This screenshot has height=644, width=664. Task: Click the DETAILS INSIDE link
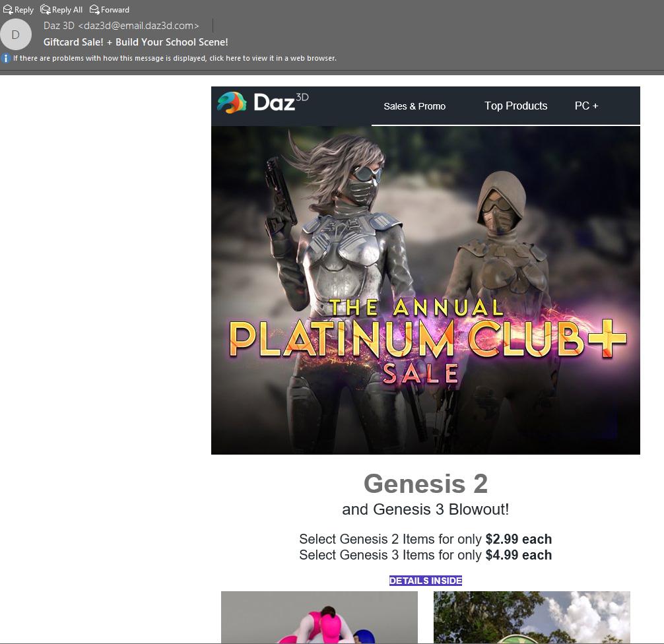426,581
